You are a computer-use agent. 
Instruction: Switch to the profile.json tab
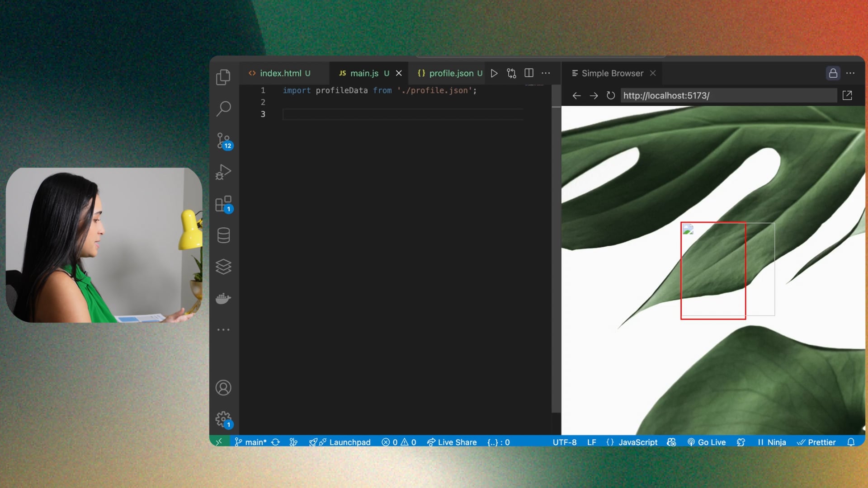[451, 73]
